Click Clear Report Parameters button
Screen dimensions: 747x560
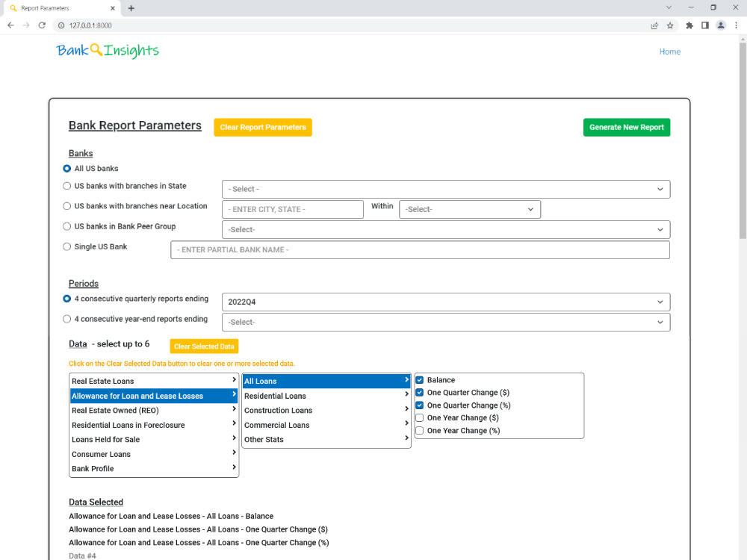click(263, 127)
